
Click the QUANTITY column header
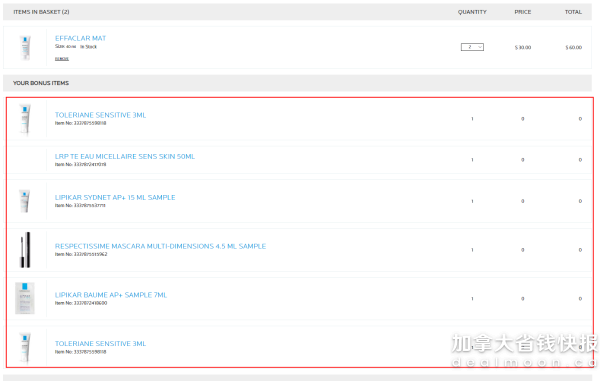pyautogui.click(x=472, y=12)
